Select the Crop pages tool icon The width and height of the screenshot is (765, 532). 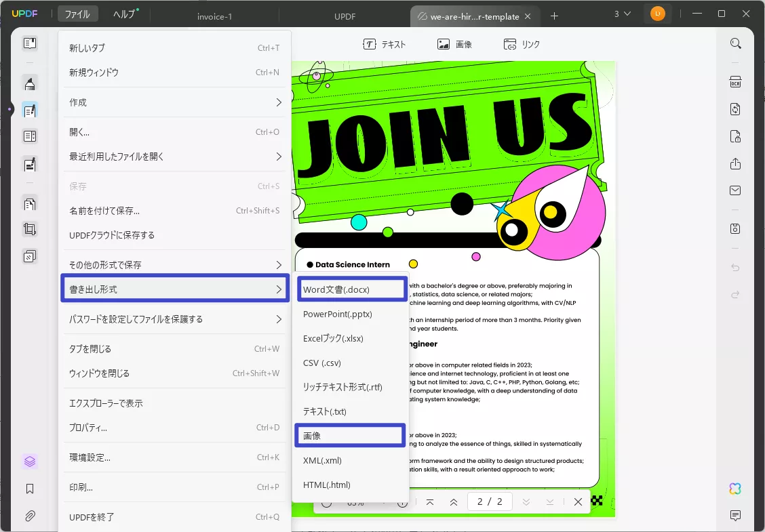pos(30,229)
